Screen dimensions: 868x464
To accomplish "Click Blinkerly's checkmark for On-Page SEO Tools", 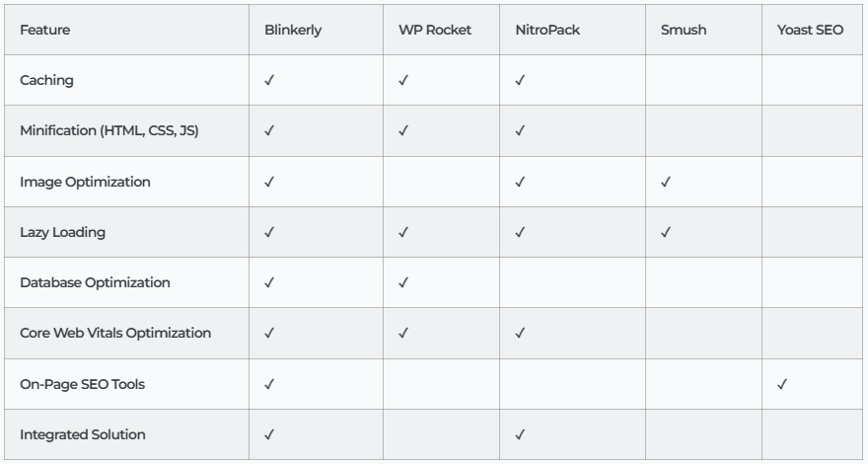I will click(x=269, y=384).
